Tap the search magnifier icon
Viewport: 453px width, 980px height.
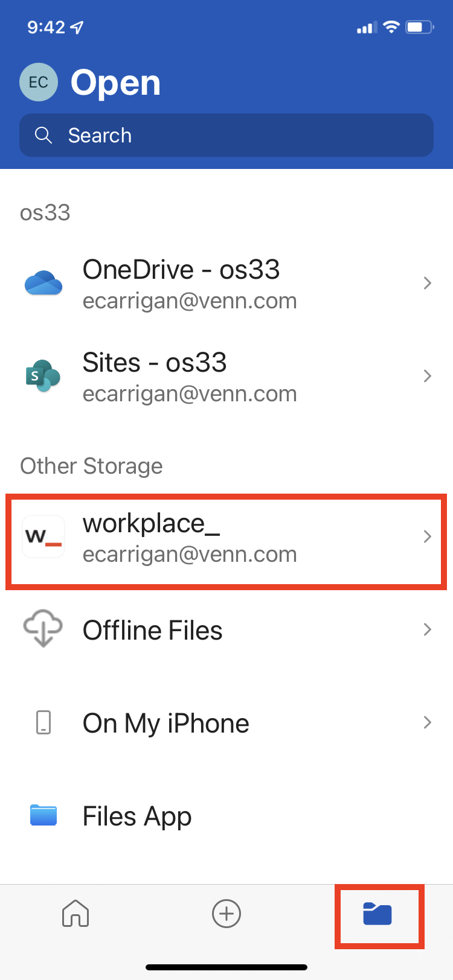43,135
